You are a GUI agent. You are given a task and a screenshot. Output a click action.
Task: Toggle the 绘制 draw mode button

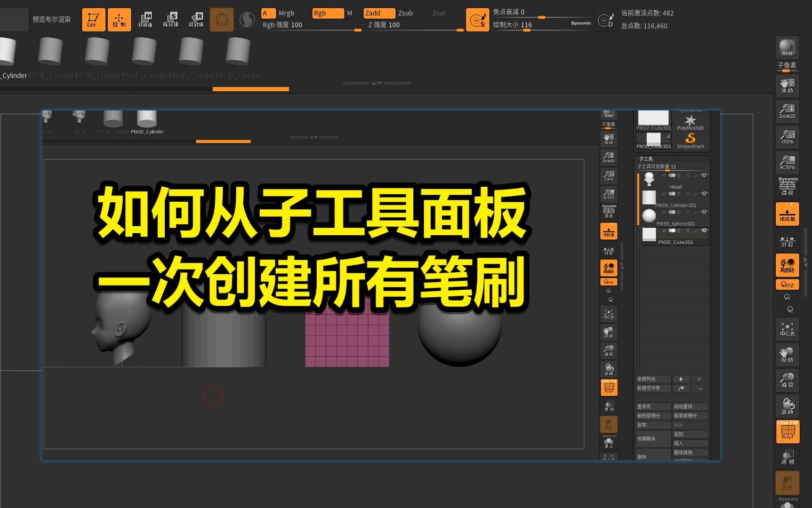[x=119, y=20]
